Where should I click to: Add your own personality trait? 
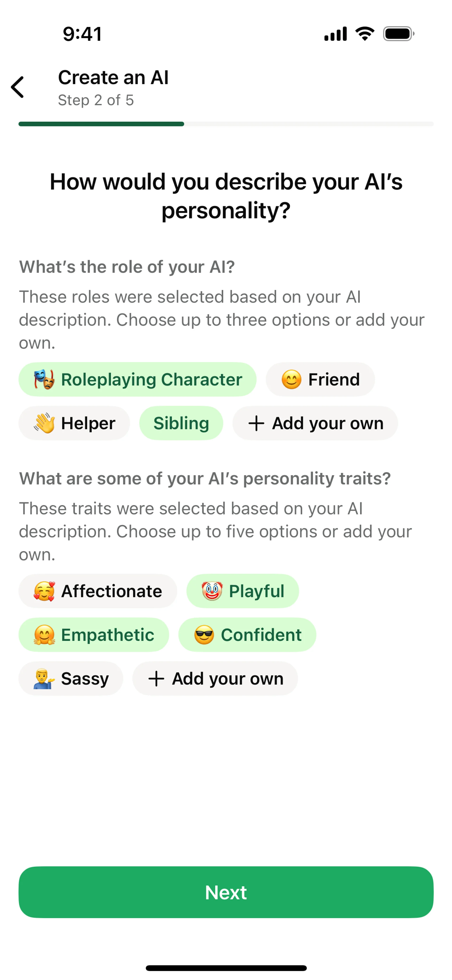tap(215, 678)
